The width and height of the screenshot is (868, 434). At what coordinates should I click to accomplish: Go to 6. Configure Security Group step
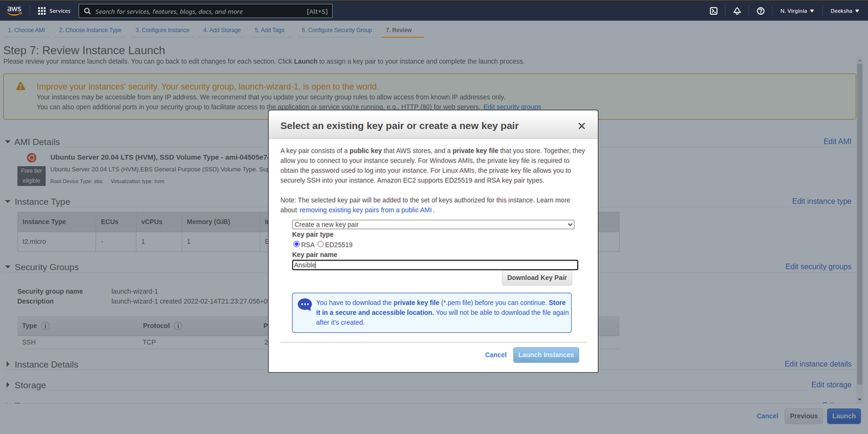pos(337,30)
